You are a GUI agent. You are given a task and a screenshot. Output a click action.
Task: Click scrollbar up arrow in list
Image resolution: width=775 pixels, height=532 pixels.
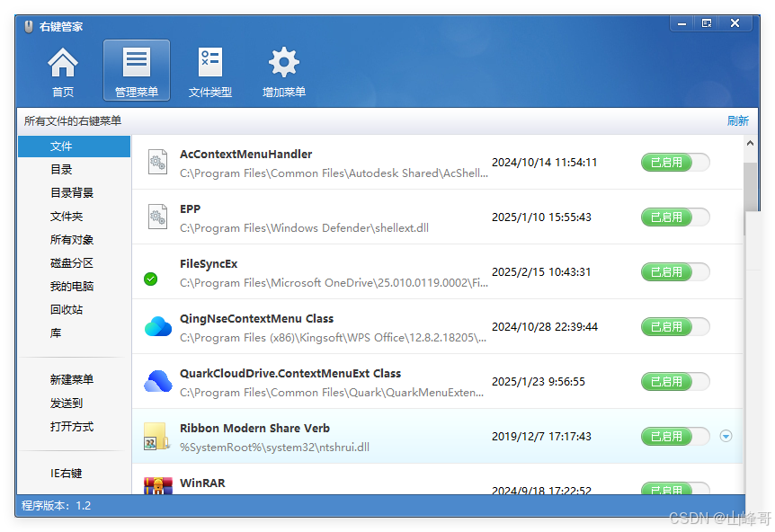tap(750, 143)
